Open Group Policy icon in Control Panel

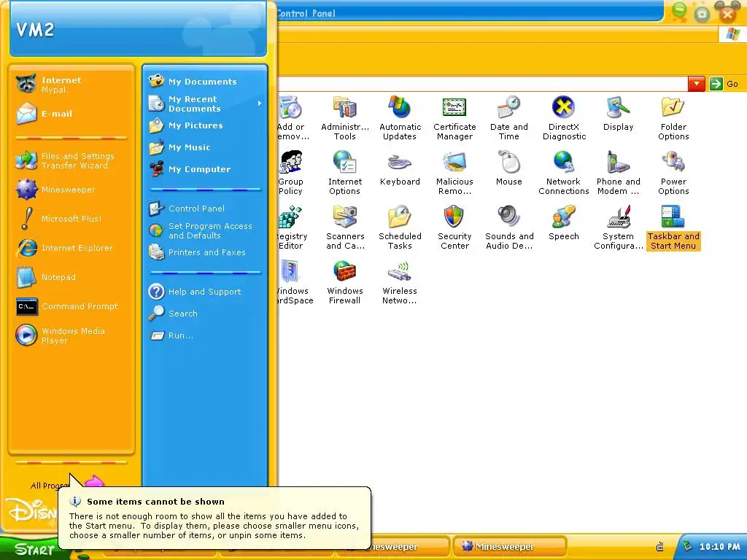click(x=290, y=172)
